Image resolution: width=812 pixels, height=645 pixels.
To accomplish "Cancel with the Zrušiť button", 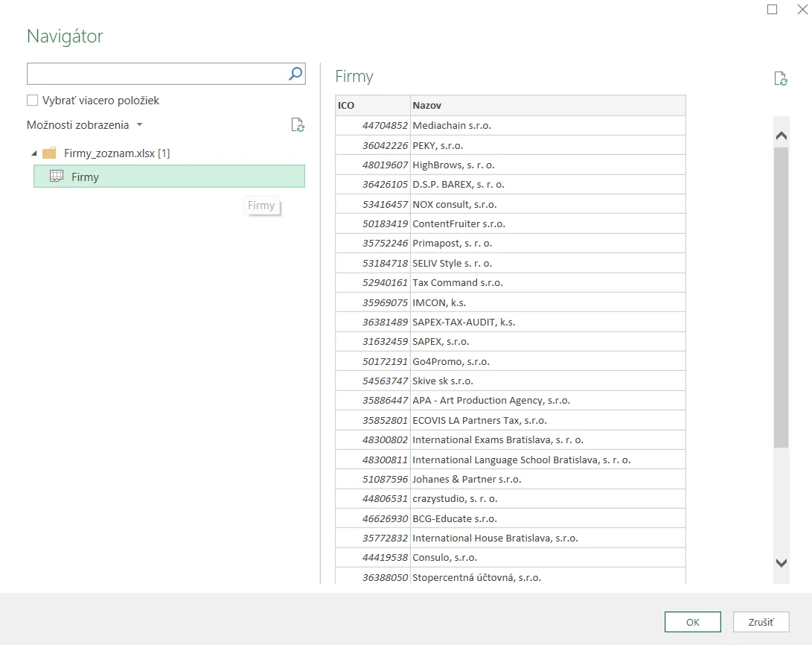I will coord(761,622).
